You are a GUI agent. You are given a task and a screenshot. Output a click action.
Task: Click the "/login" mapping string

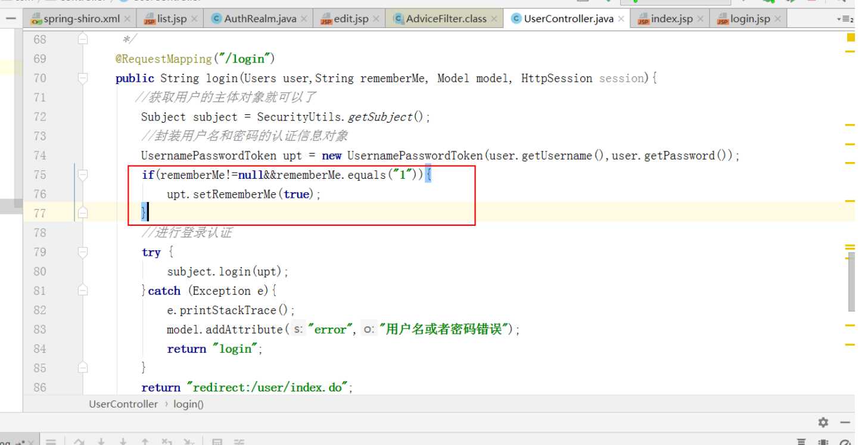click(x=246, y=59)
